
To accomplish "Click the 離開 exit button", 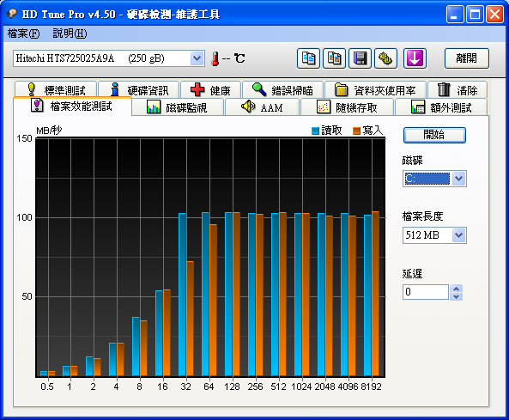I will point(466,58).
